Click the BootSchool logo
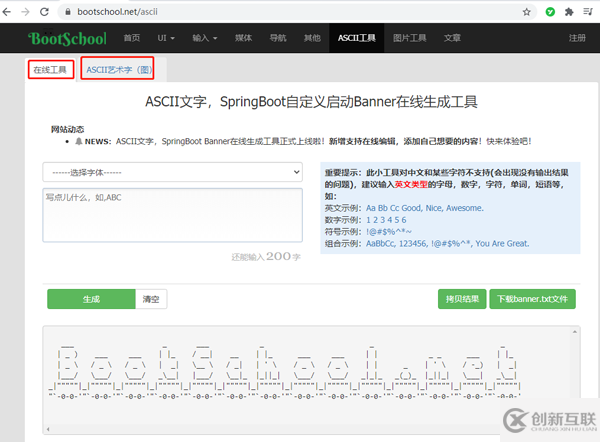The height and width of the screenshot is (442, 600). click(67, 38)
